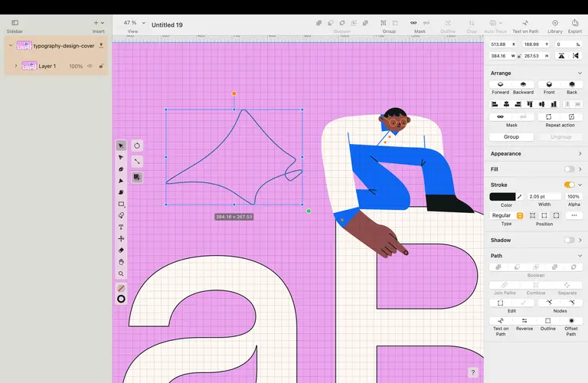Open the Insert plus dropdown
The height and width of the screenshot is (383, 588).
pos(99,23)
